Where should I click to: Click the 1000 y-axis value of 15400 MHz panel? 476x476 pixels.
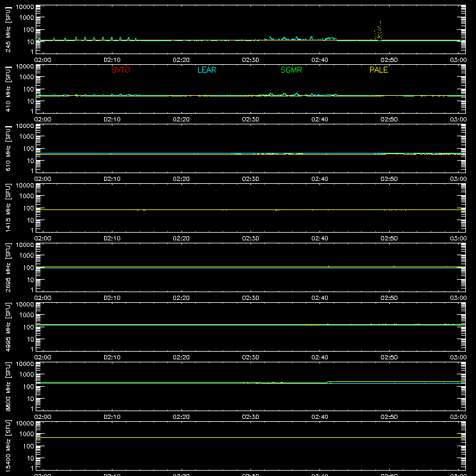(x=27, y=434)
